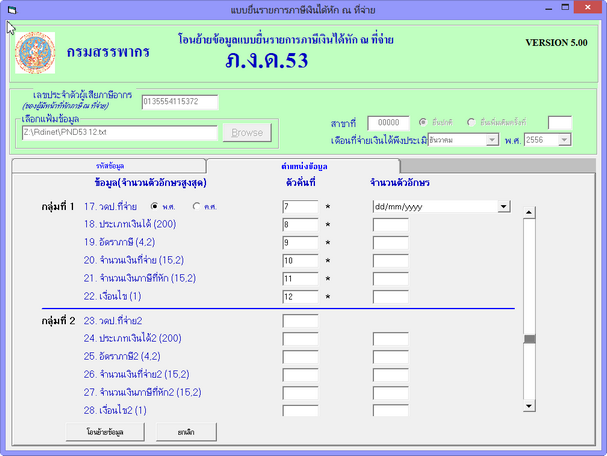Click character count field for 27. จำนวนเงินภาษีที่หัก2
The width and height of the screenshot is (607, 456).
pyautogui.click(x=391, y=393)
